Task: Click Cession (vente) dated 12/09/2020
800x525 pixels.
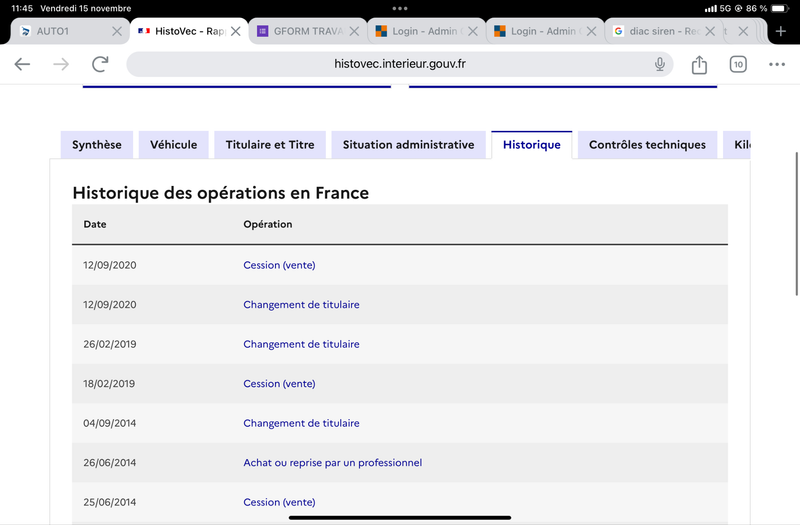Action: click(x=279, y=265)
